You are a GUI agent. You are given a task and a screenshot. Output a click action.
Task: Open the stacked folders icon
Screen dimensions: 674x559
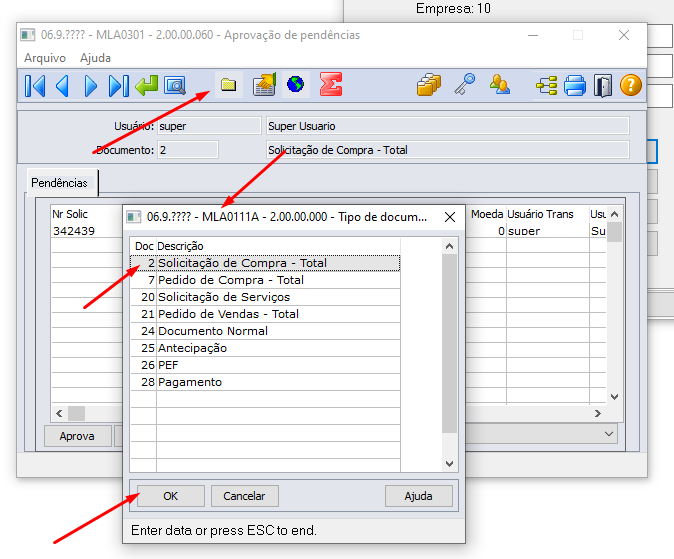point(429,84)
